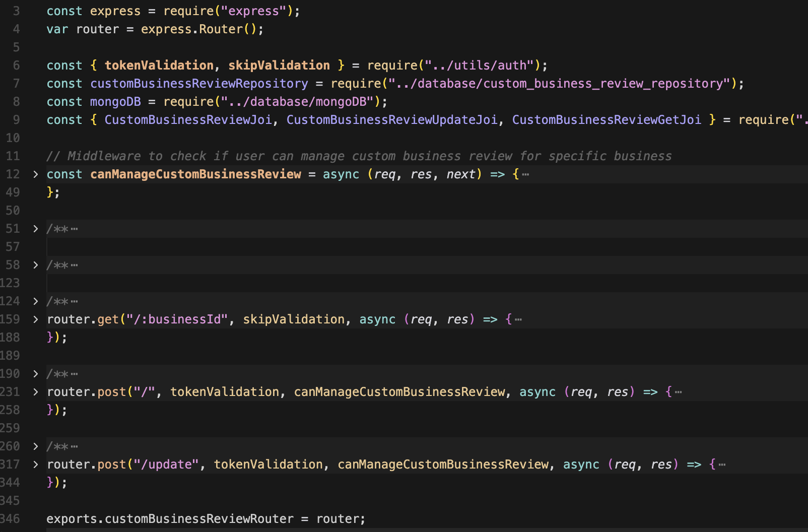
Task: Expand the folded canManageCustomBusinessReview function chevron
Action: coord(35,174)
